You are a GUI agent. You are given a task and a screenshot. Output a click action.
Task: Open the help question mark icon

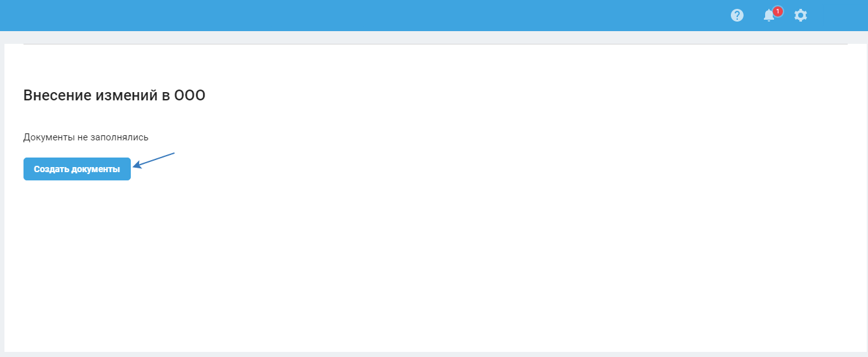737,15
